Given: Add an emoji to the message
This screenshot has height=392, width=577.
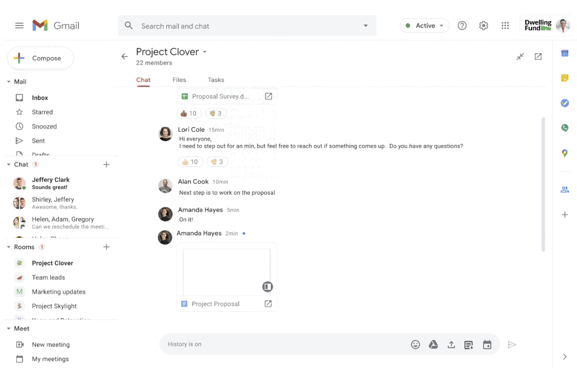Looking at the screenshot, I should coord(416,344).
